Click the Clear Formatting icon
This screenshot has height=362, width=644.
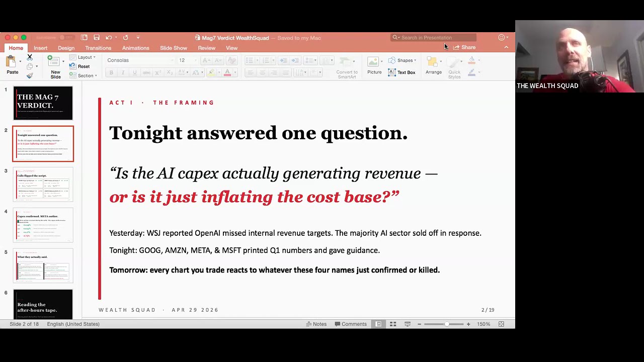click(x=231, y=60)
